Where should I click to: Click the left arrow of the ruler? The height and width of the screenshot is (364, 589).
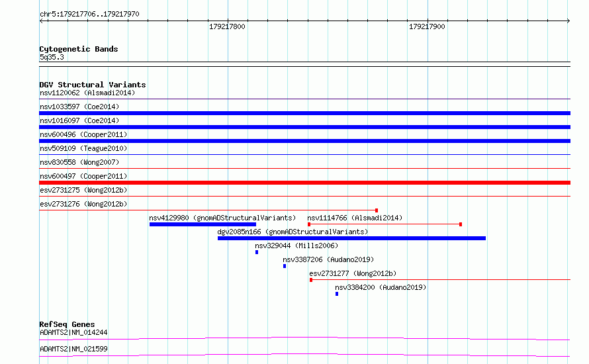point(42,21)
